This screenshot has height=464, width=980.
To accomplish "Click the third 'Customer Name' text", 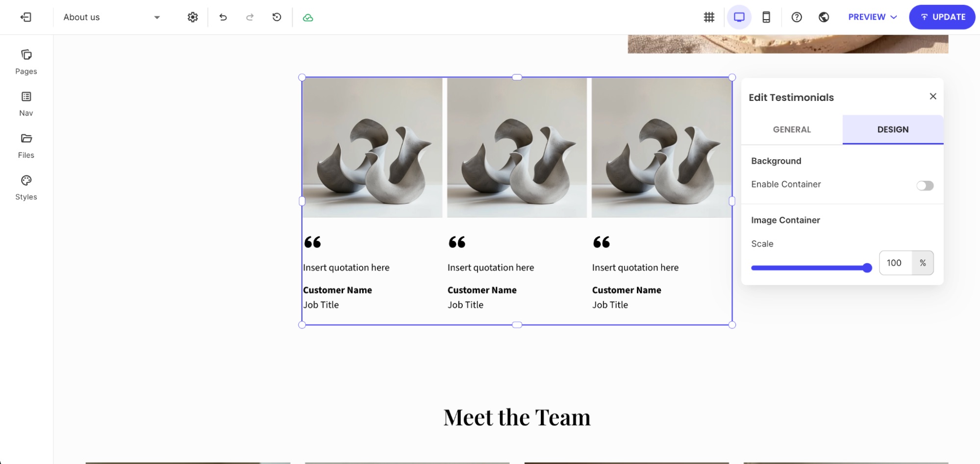I will tap(627, 290).
